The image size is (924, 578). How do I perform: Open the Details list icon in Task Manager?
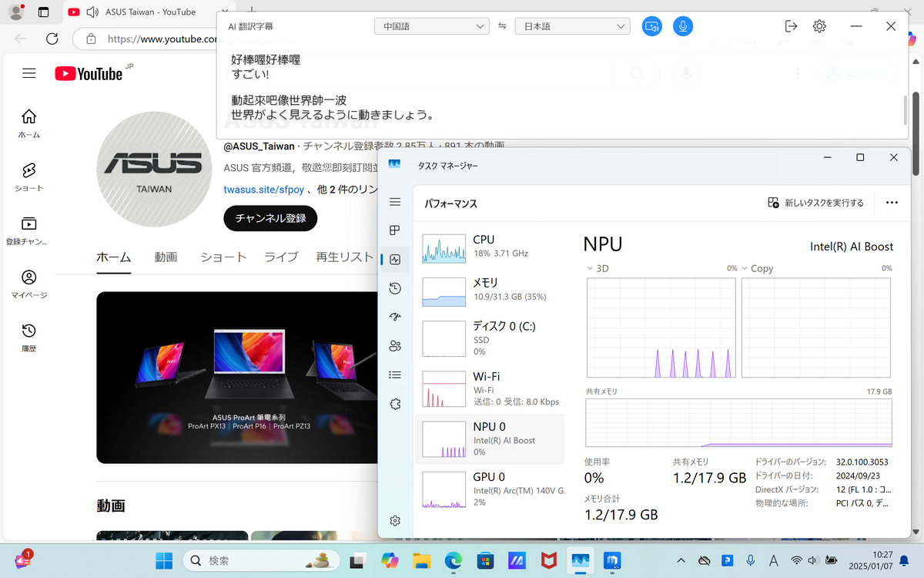tap(395, 375)
